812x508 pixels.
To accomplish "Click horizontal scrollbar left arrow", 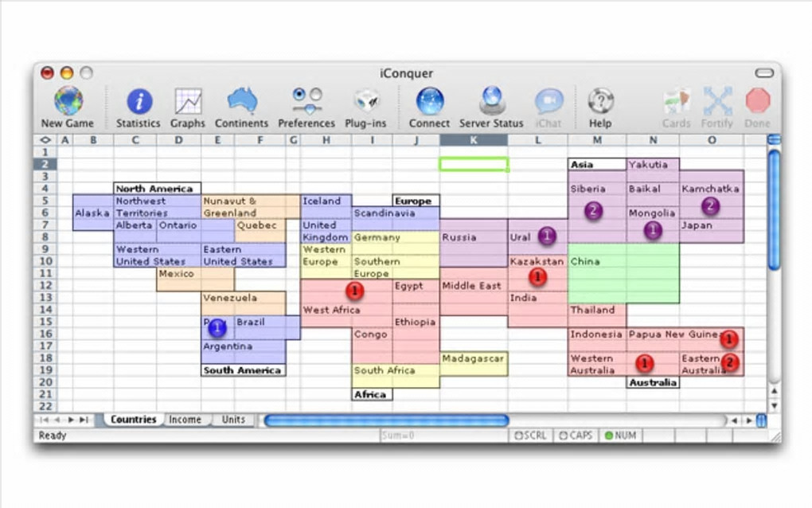I will (734, 420).
